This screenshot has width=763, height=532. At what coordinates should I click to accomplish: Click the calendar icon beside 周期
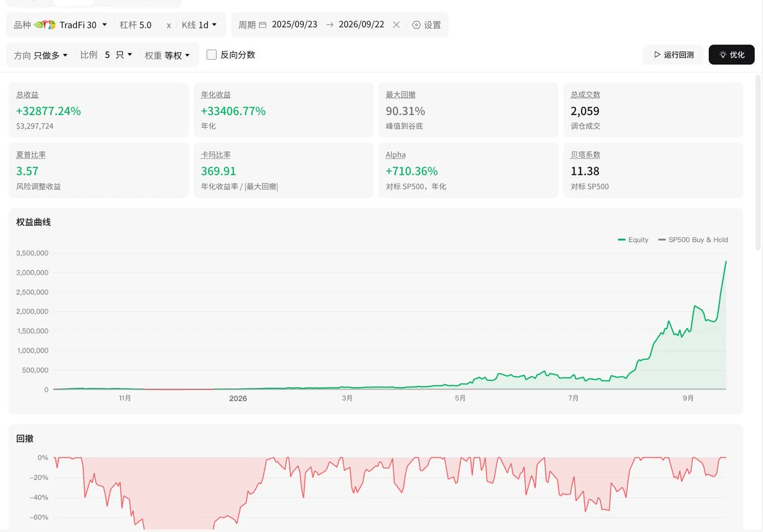point(263,25)
